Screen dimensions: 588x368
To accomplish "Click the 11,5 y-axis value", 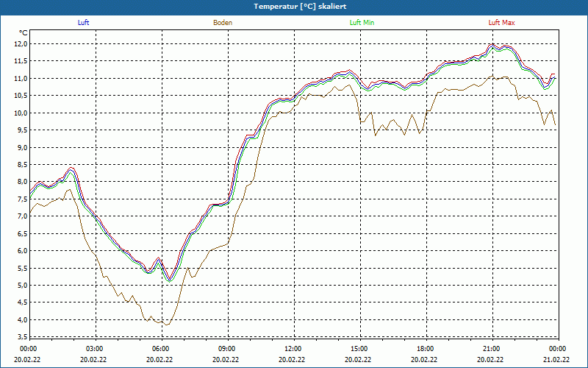I will (21, 61).
